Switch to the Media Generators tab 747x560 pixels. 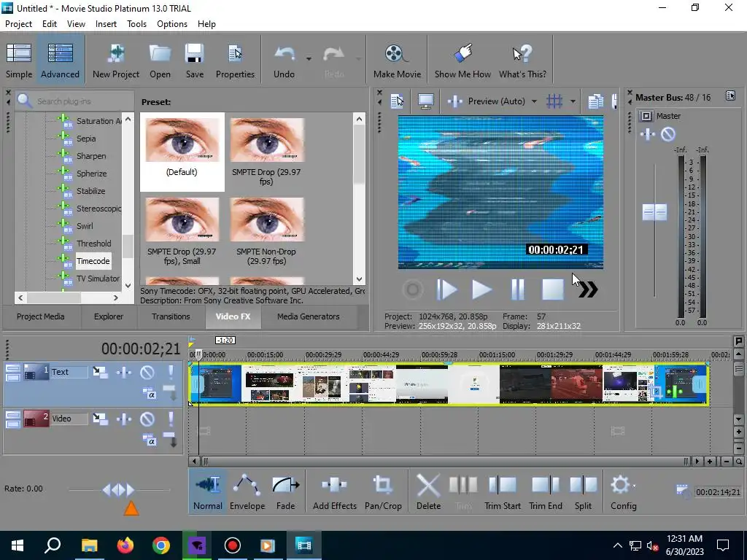[309, 316]
